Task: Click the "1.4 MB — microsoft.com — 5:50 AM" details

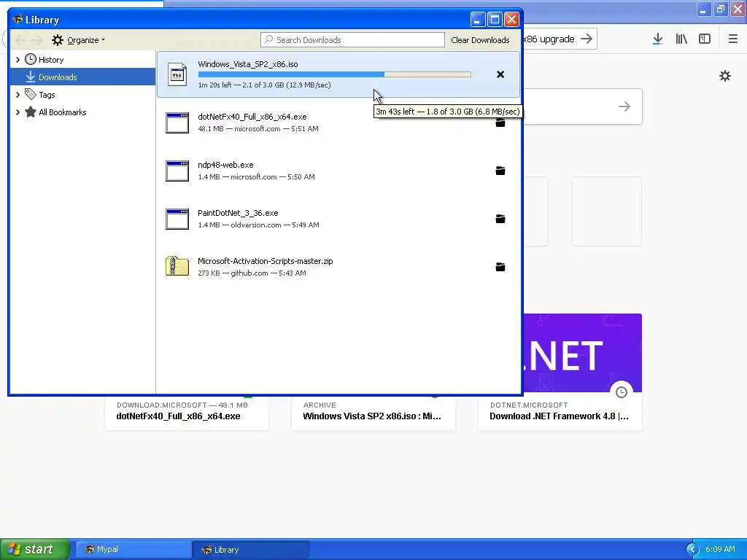Action: point(256,176)
